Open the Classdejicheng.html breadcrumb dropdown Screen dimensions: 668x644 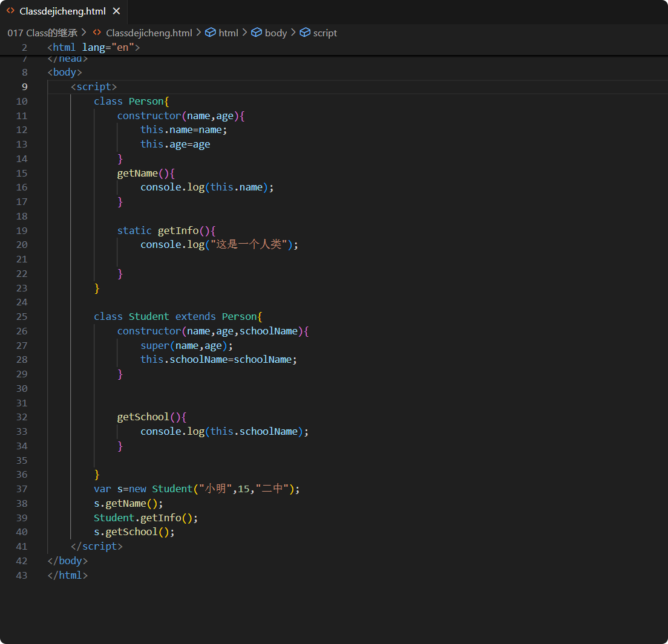coord(149,33)
